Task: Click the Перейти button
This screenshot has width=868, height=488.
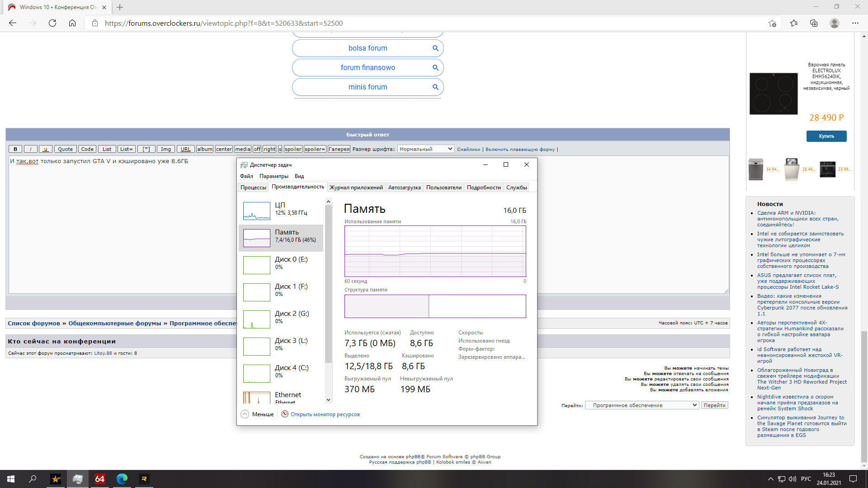Action: [x=714, y=405]
